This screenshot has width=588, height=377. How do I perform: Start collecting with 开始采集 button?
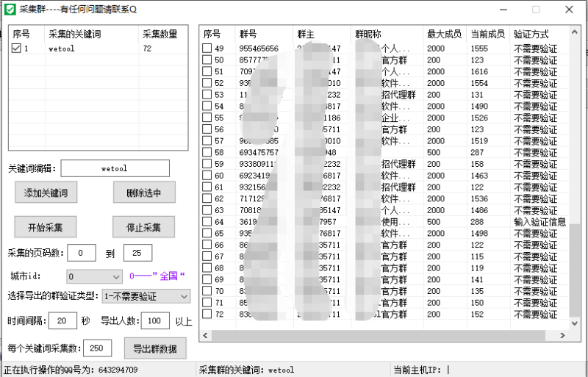(x=46, y=227)
